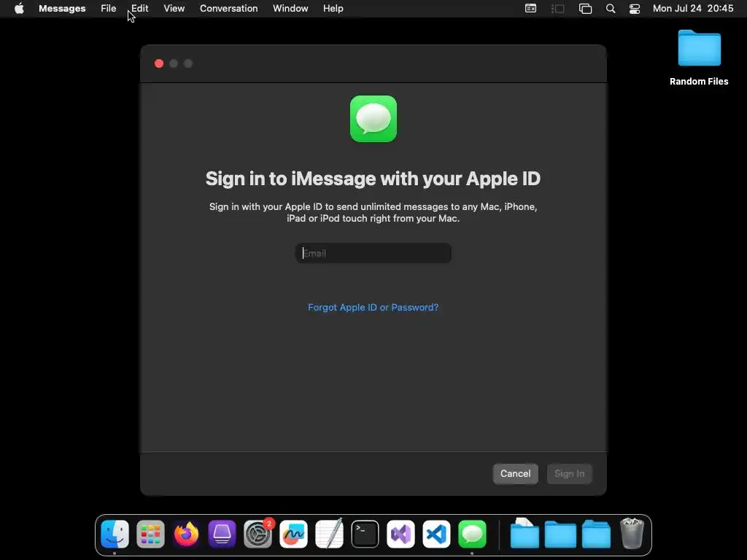Launch Firefox from the Dock
This screenshot has height=560, width=747.
(186, 534)
